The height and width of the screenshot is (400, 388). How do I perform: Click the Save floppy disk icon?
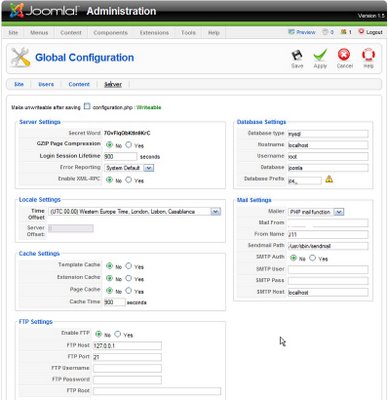tap(297, 55)
